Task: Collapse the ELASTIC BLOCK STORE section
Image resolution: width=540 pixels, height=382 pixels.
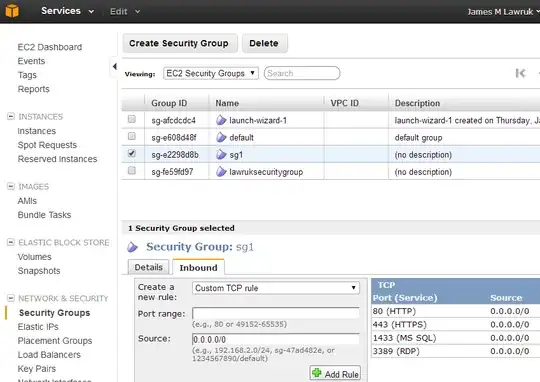Action: tap(11, 242)
